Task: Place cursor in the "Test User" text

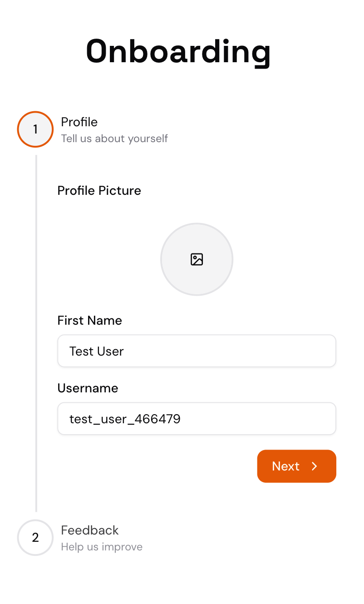Action: 97,351
